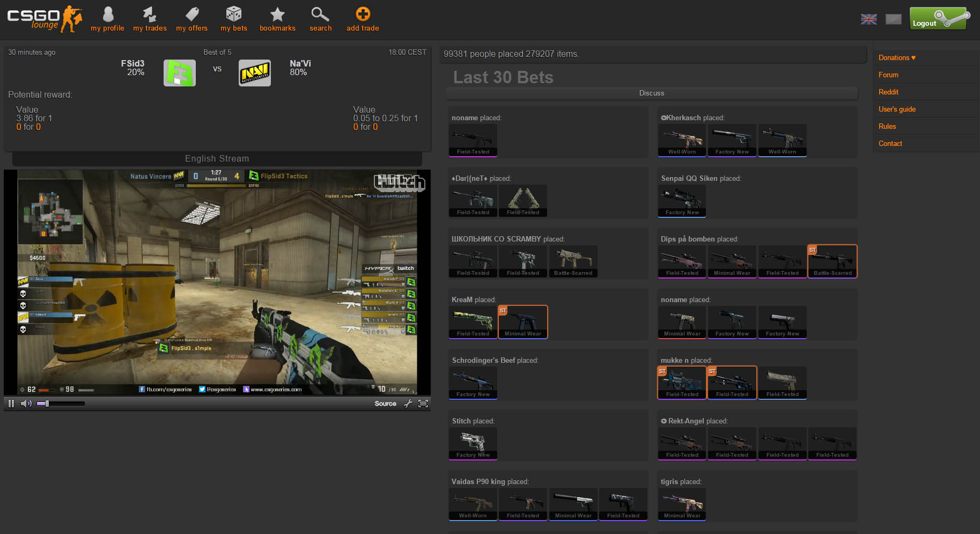Toggle fullscreen on the stream

pyautogui.click(x=423, y=404)
